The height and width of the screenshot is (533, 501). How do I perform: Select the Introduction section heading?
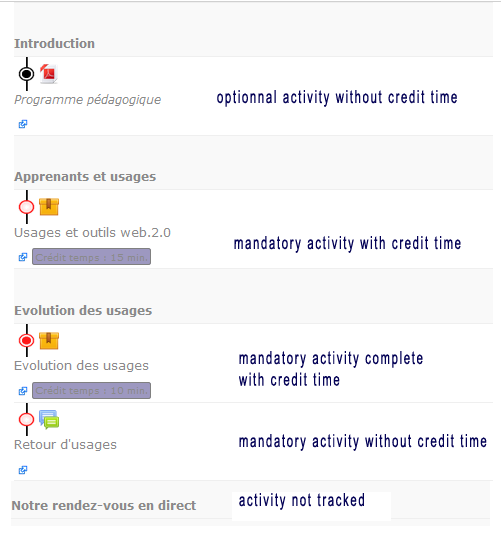(54, 44)
